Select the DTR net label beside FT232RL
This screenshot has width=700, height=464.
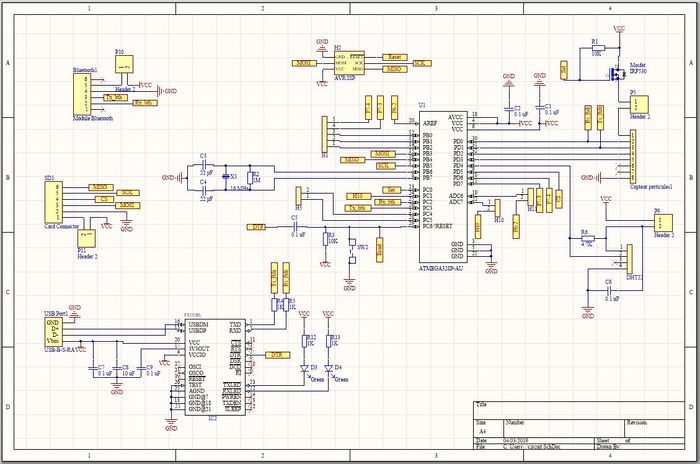pos(276,355)
